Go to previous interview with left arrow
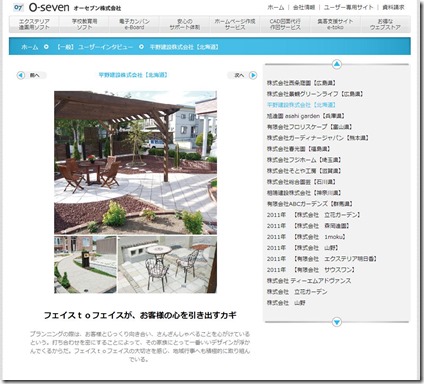Screen dimensions: 424x384 pos(21,75)
